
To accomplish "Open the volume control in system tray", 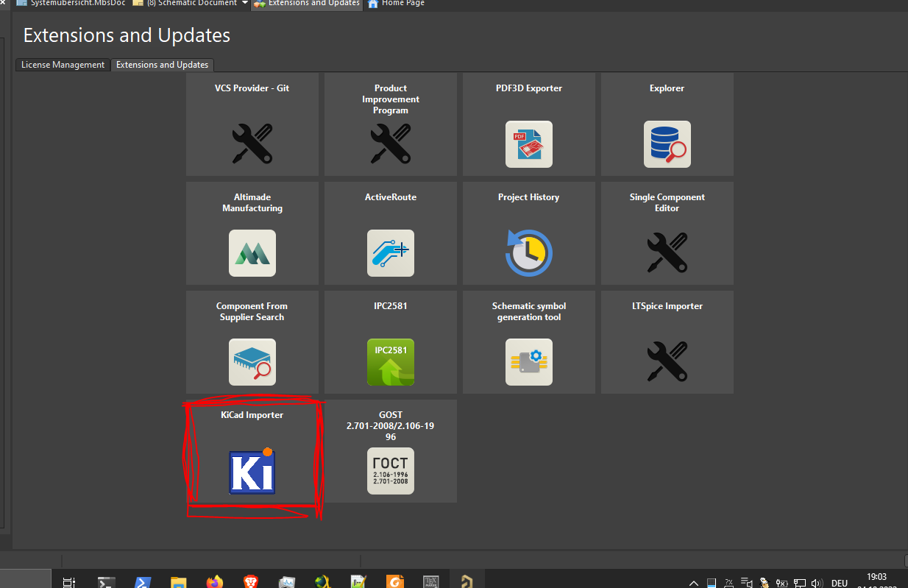I will click(x=815, y=583).
